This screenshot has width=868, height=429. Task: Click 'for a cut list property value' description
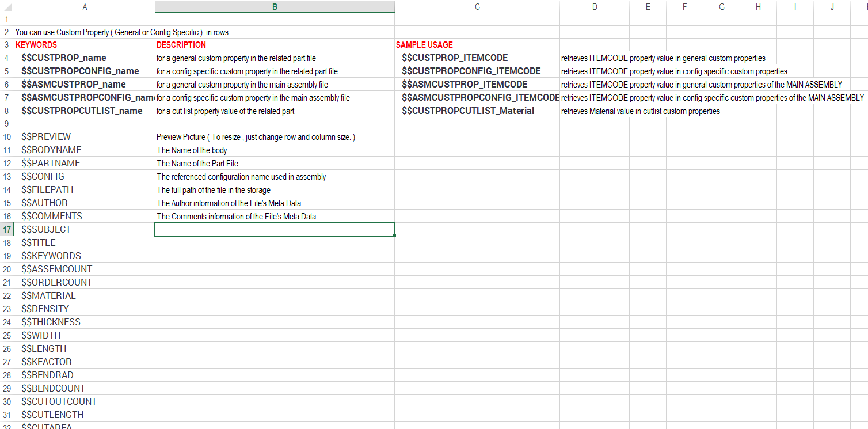pyautogui.click(x=275, y=111)
